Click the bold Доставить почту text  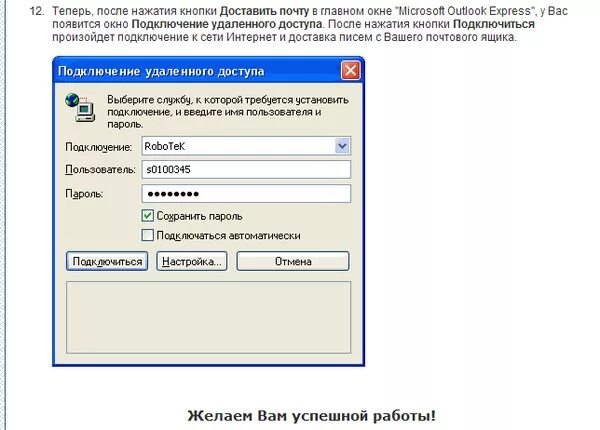[x=264, y=11]
